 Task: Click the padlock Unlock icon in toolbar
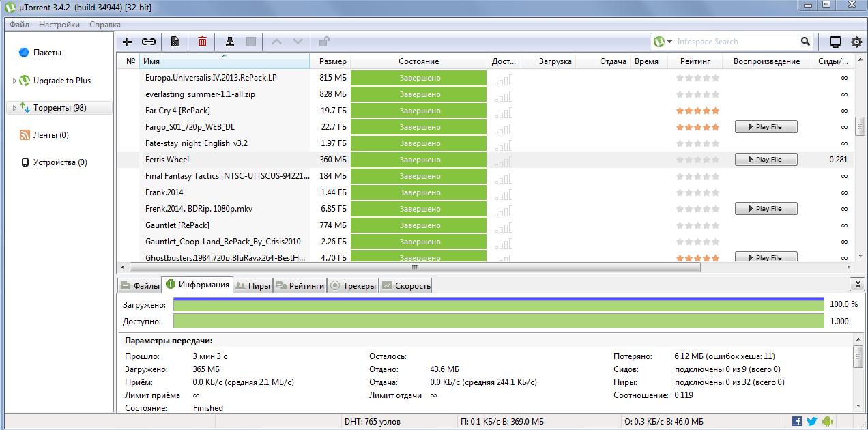(324, 42)
